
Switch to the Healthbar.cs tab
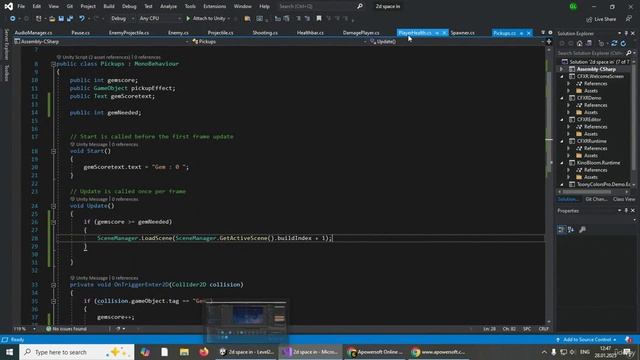(x=310, y=33)
